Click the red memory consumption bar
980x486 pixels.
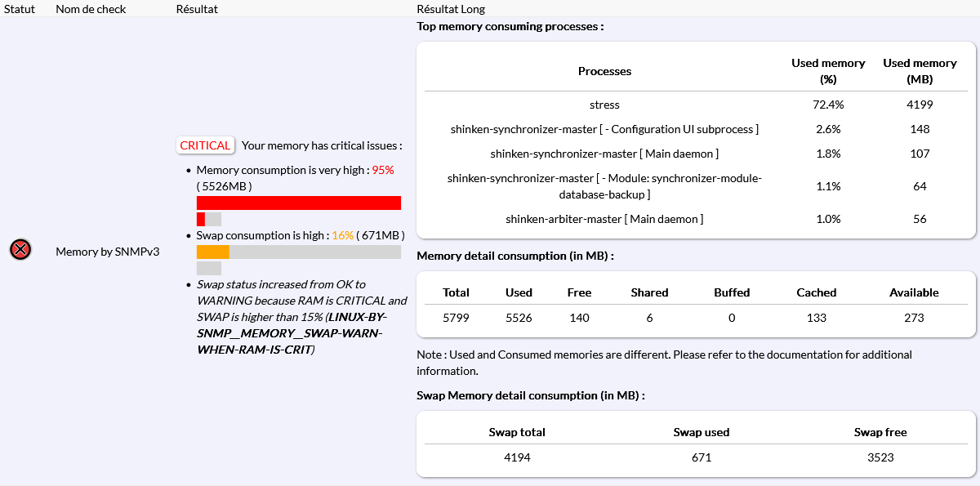(298, 203)
